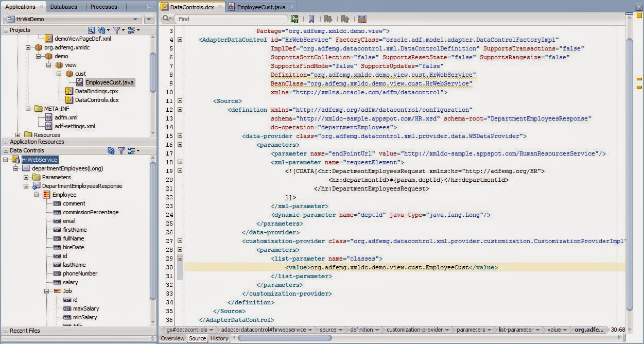Click the META-INF folder icon
Viewport: 644px width, 344px height.
coord(39,109)
